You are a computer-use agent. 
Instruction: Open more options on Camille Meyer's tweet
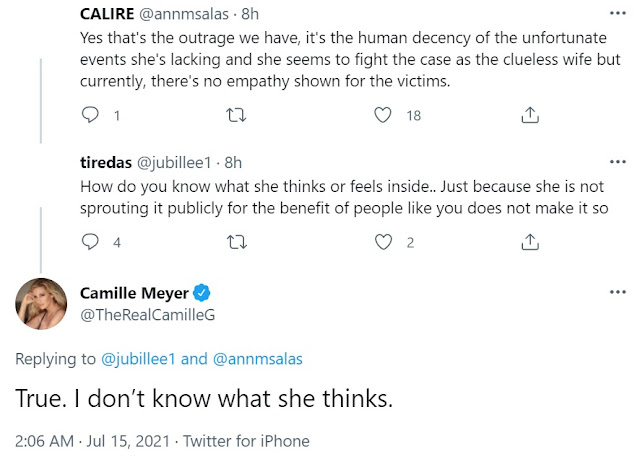617,293
